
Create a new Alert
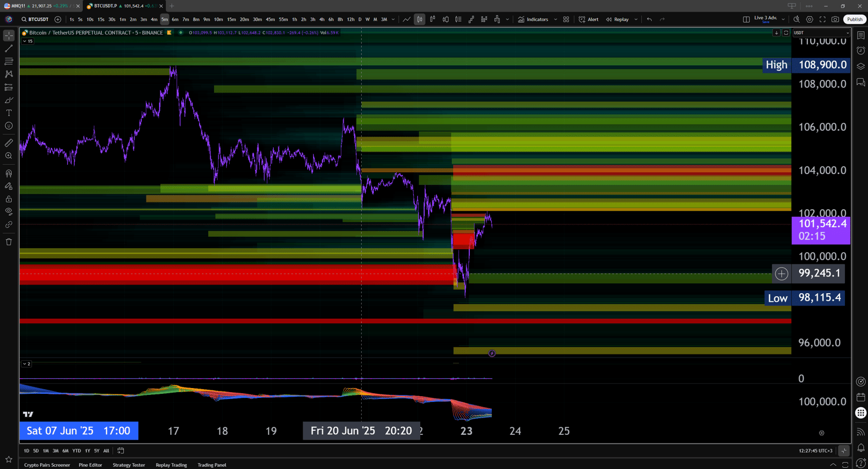[589, 19]
